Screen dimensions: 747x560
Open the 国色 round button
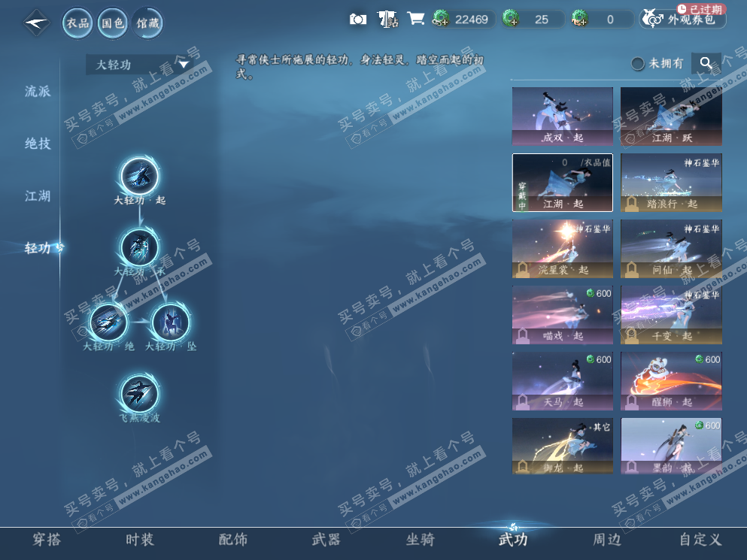pos(113,23)
